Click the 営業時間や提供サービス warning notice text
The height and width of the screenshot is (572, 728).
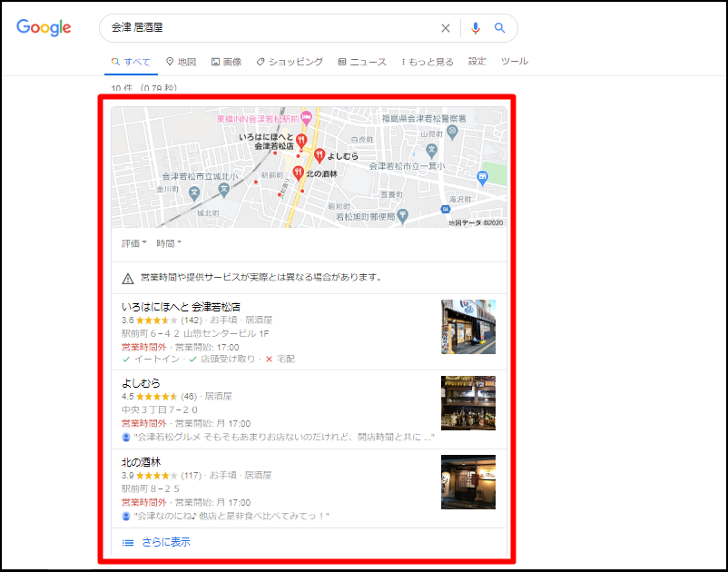tap(261, 278)
